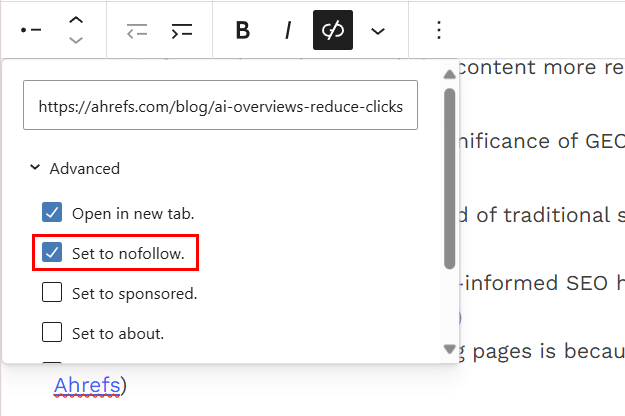Image resolution: width=625 pixels, height=416 pixels.
Task: Indent the list item
Action: (182, 30)
